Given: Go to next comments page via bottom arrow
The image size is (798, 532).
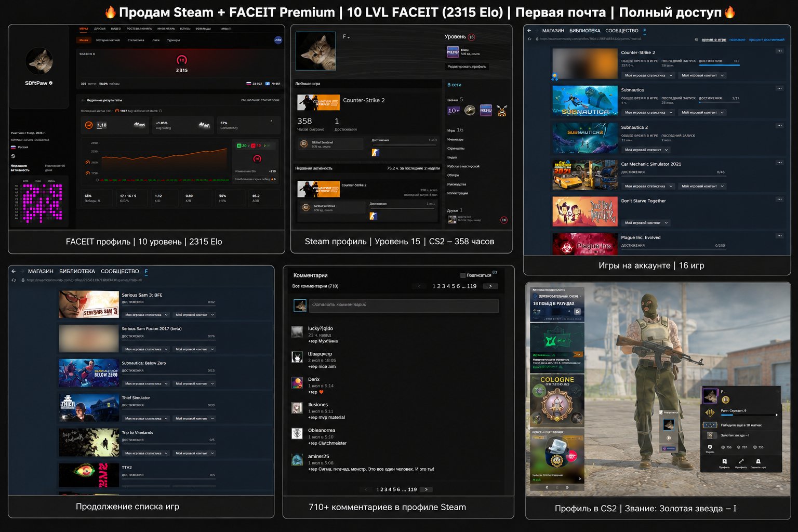Looking at the screenshot, I should tap(426, 489).
